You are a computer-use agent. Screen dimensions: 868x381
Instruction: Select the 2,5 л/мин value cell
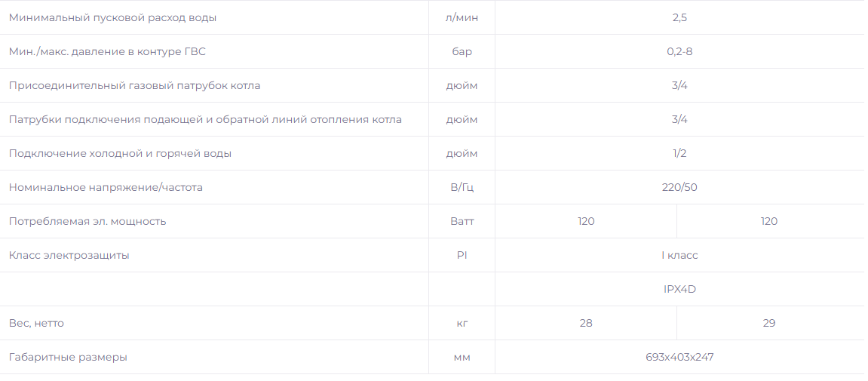[x=679, y=17]
